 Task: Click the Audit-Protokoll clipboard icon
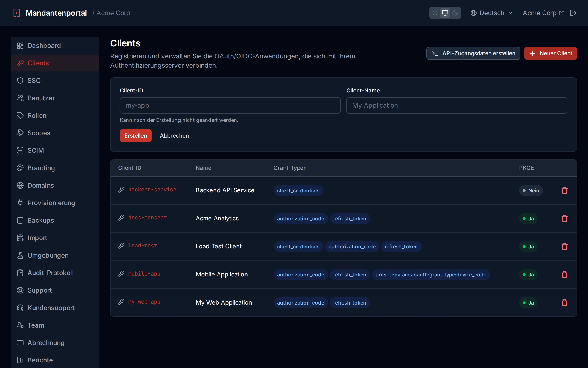point(20,273)
